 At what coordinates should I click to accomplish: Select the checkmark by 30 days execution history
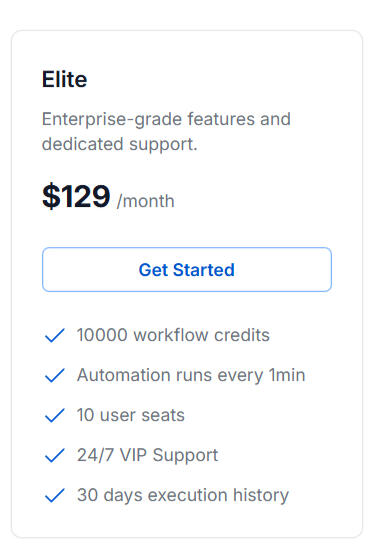(55, 496)
